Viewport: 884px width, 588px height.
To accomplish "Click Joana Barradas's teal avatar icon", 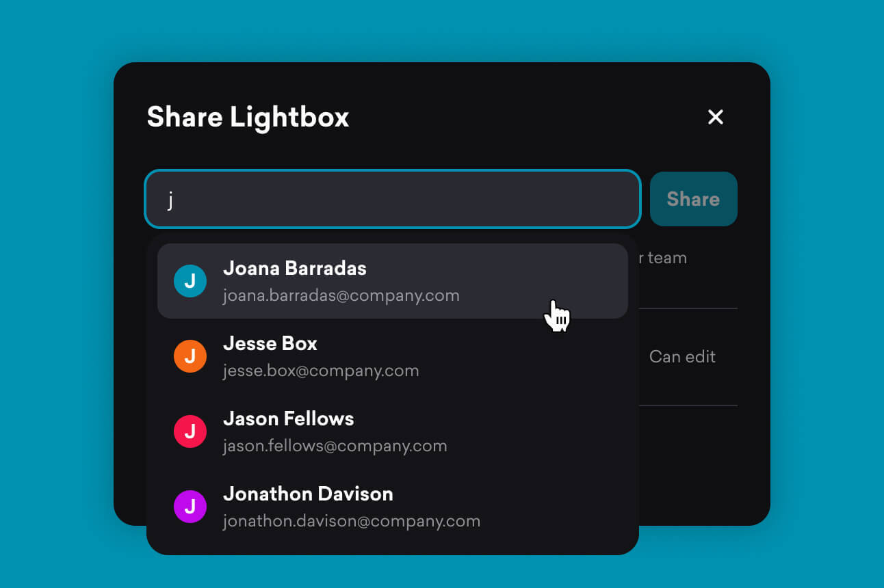I will (x=190, y=281).
